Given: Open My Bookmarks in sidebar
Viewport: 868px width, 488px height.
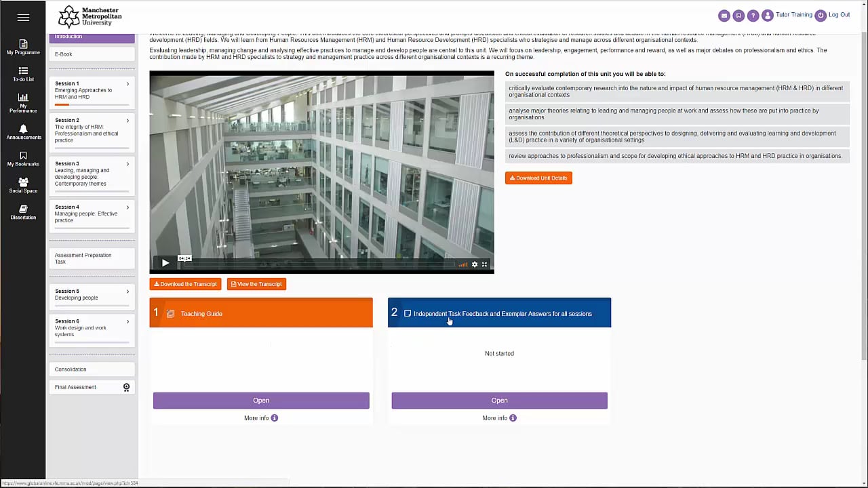Looking at the screenshot, I should tap(23, 159).
